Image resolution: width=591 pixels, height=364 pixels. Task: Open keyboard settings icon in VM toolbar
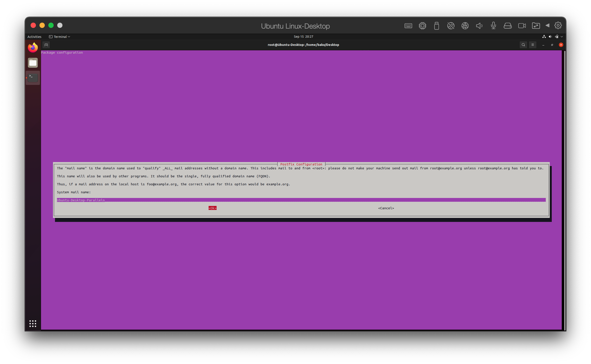pos(408,26)
